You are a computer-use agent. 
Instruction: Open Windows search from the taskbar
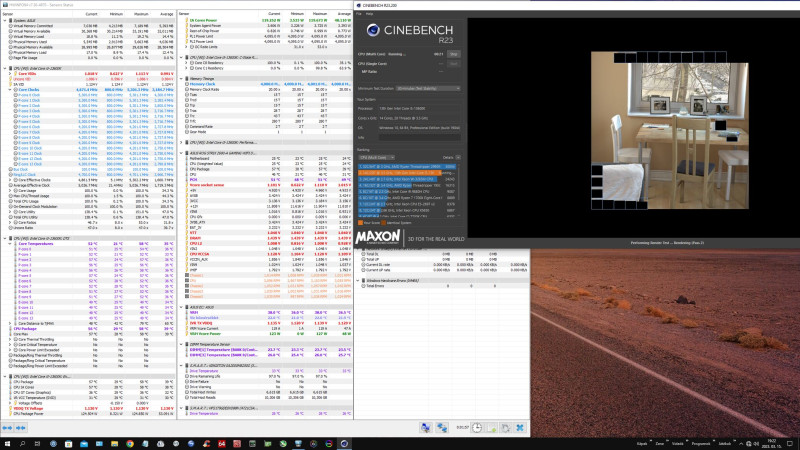tap(22, 444)
